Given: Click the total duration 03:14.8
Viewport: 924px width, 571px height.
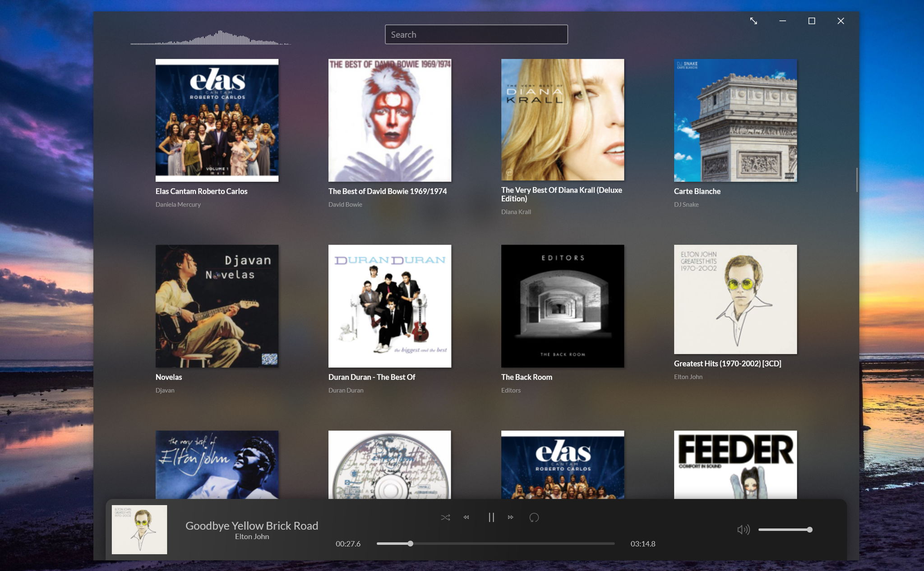Looking at the screenshot, I should [643, 543].
